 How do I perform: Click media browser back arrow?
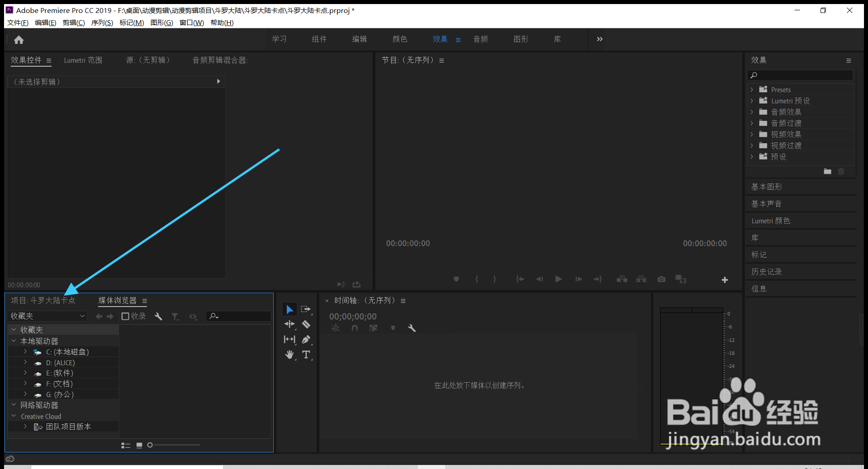tap(99, 316)
